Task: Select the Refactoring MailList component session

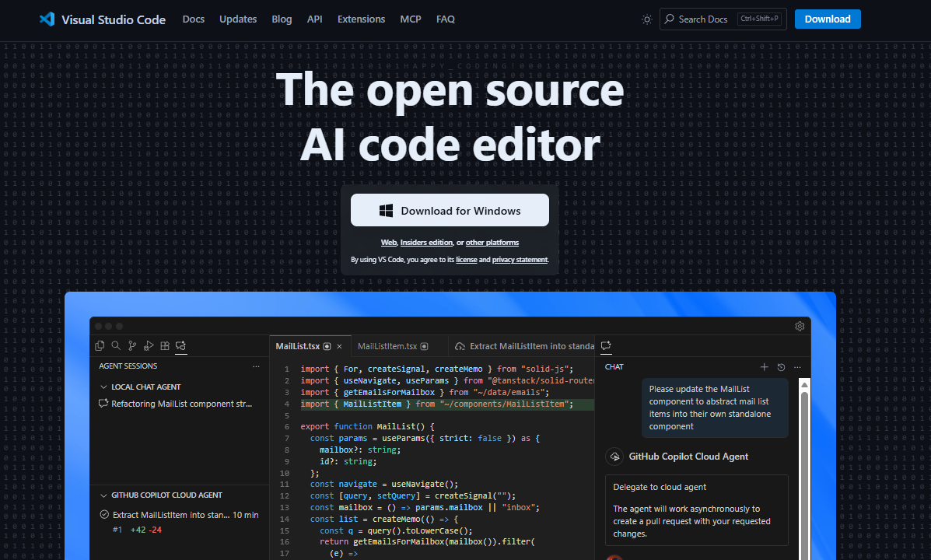Action: 180,404
